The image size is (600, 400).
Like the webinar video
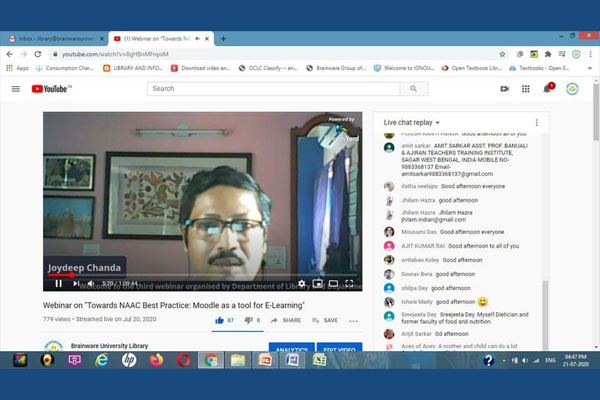pos(220,320)
